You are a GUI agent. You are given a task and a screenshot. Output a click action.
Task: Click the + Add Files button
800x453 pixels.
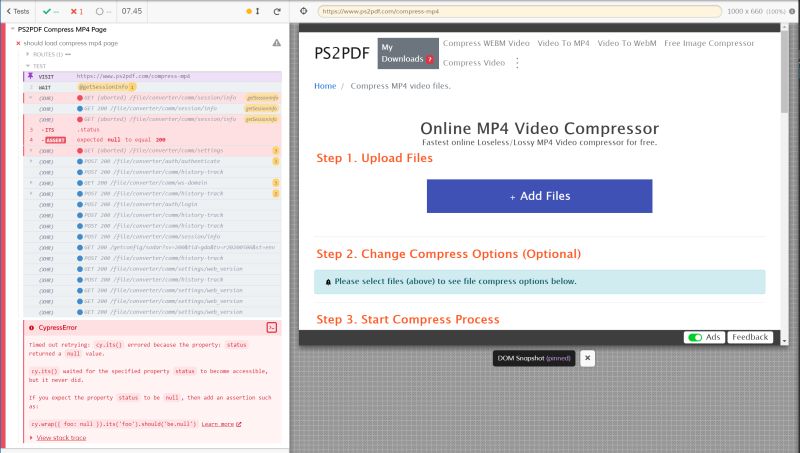[x=540, y=196]
